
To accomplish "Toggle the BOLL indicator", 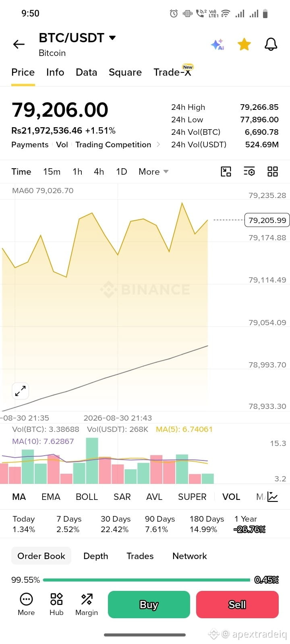I will (87, 497).
